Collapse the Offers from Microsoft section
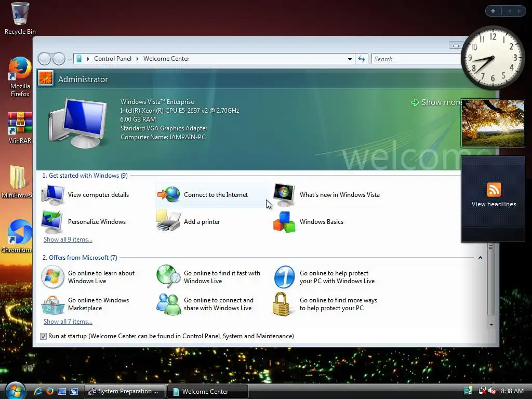Viewport: 532px width, 399px height. tap(480, 258)
